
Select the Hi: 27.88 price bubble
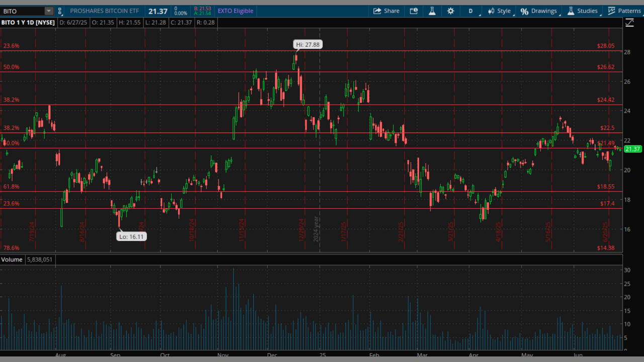(307, 45)
